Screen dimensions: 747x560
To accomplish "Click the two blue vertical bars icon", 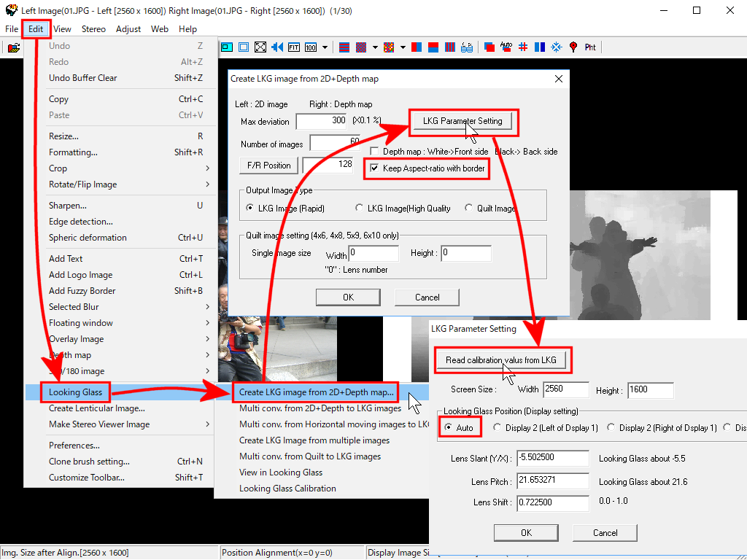I will point(540,47).
